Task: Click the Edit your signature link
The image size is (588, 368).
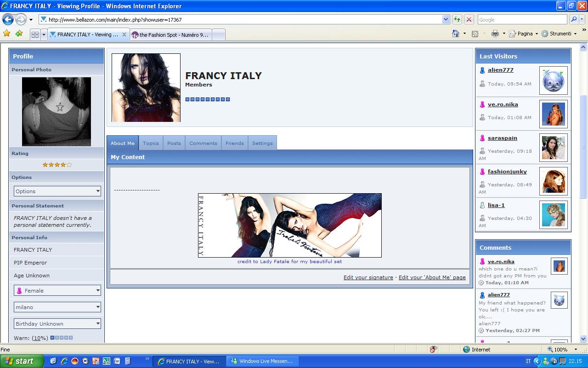Action: [x=368, y=277]
